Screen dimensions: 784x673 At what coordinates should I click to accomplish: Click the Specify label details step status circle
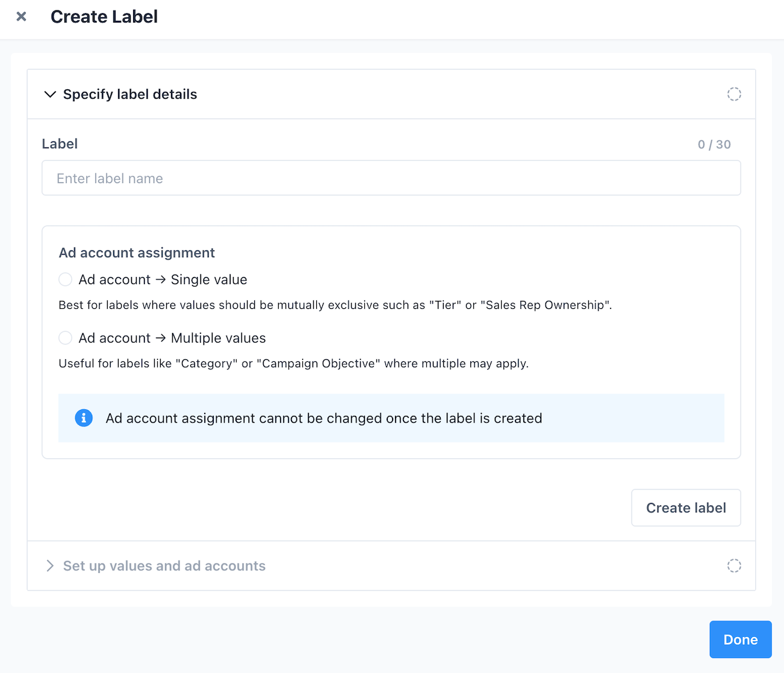733,94
